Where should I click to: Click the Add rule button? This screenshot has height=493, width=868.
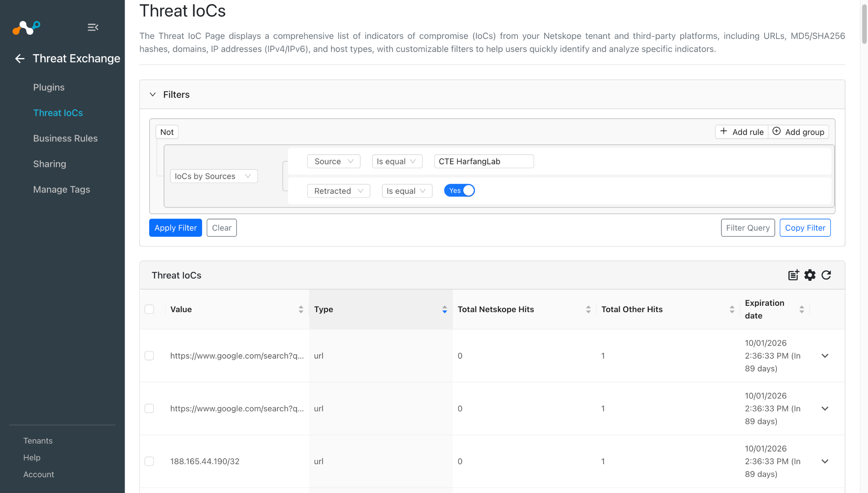742,132
